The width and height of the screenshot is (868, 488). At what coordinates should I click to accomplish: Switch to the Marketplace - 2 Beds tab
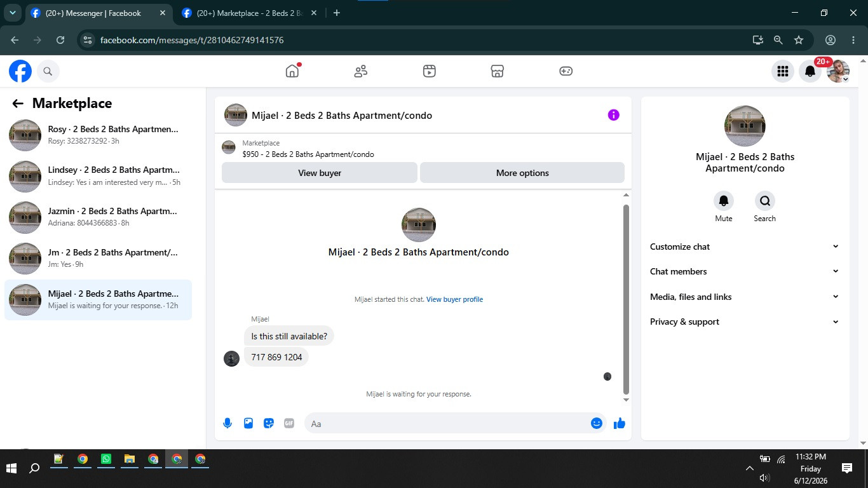point(249,13)
